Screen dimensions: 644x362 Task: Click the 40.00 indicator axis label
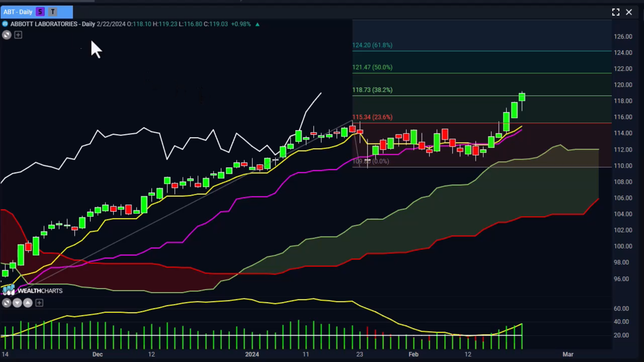coord(621,321)
